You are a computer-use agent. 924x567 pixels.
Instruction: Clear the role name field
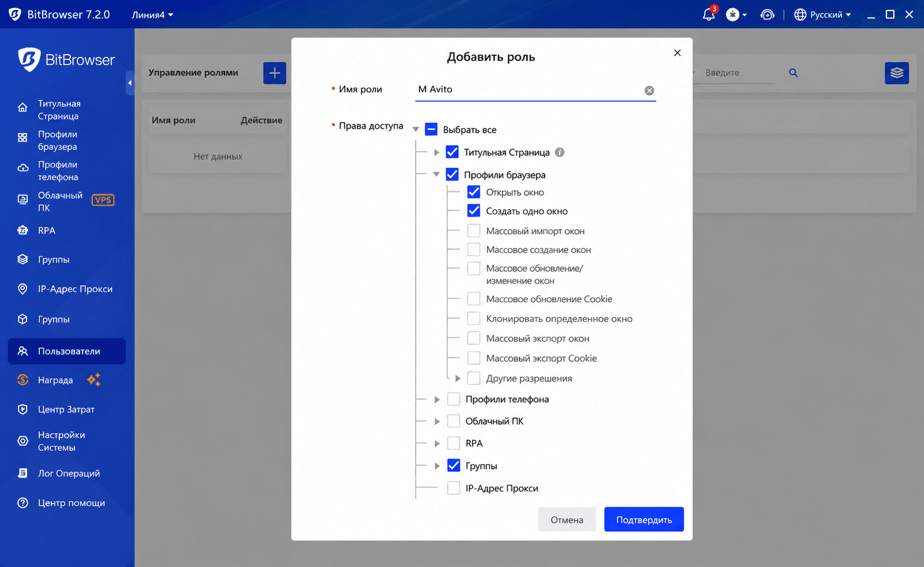point(649,91)
